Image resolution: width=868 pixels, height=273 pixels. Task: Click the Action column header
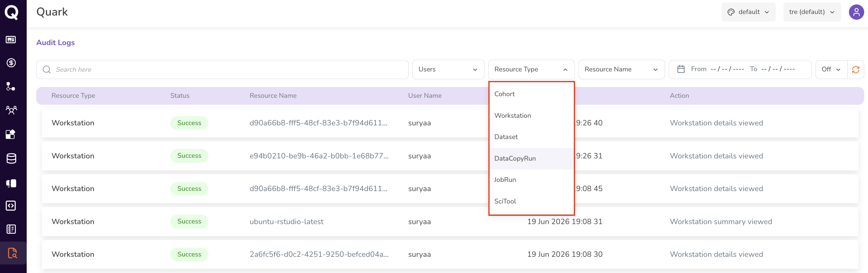(x=679, y=96)
